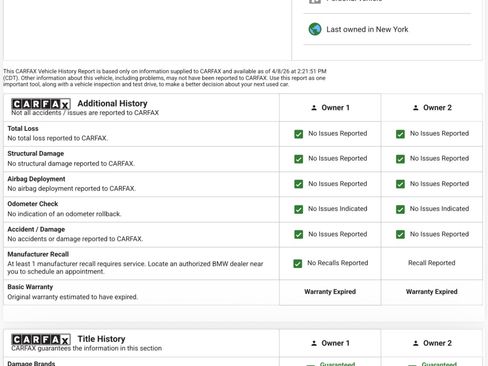Click No Issues Indicated text for Owner 2
The height and width of the screenshot is (366, 488).
[x=439, y=209]
